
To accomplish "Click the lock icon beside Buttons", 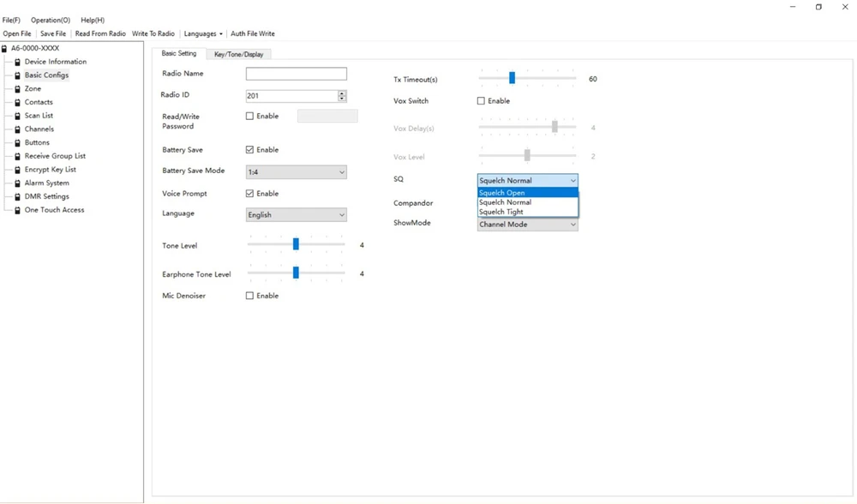I will (x=17, y=142).
